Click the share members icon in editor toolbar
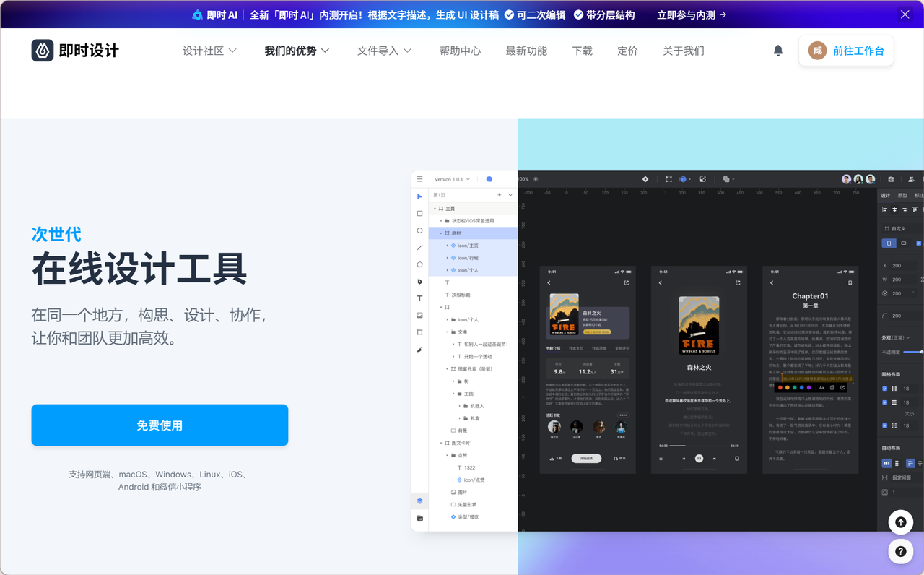Screen dimensions: 924x575 coord(912,179)
